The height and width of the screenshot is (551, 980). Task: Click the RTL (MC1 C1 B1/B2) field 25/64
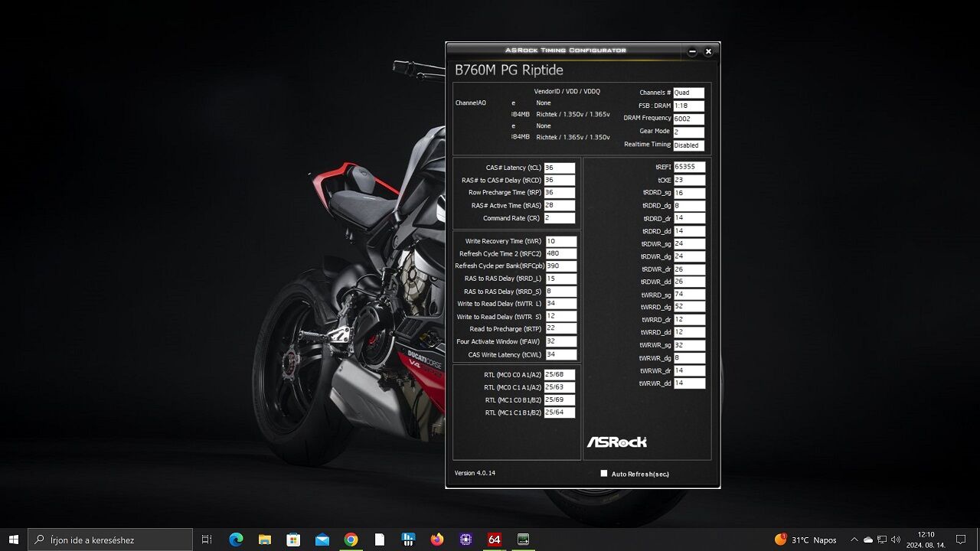[560, 412]
